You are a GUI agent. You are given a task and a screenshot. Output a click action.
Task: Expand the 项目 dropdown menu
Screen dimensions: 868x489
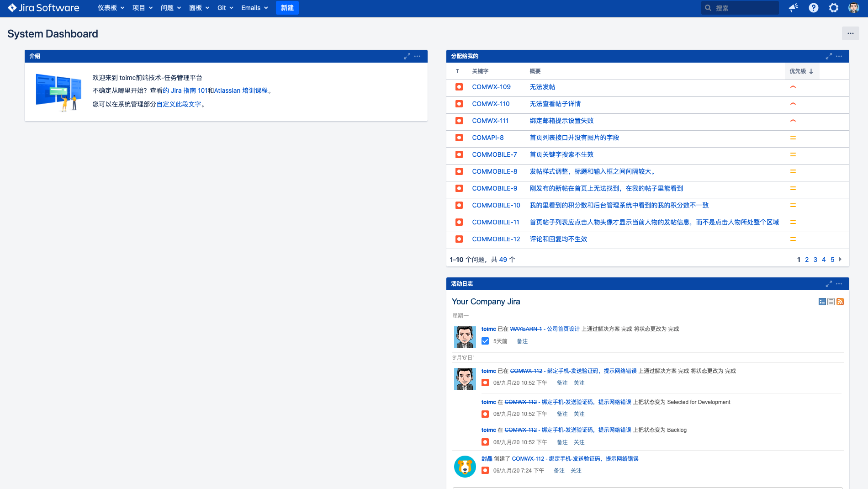click(143, 8)
